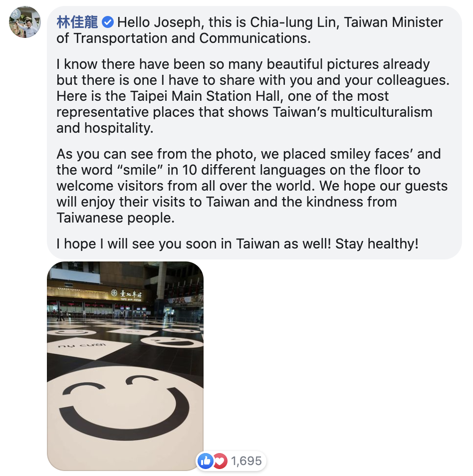
Task: Open 林佳龍's profile avatar picture
Action: [25, 22]
